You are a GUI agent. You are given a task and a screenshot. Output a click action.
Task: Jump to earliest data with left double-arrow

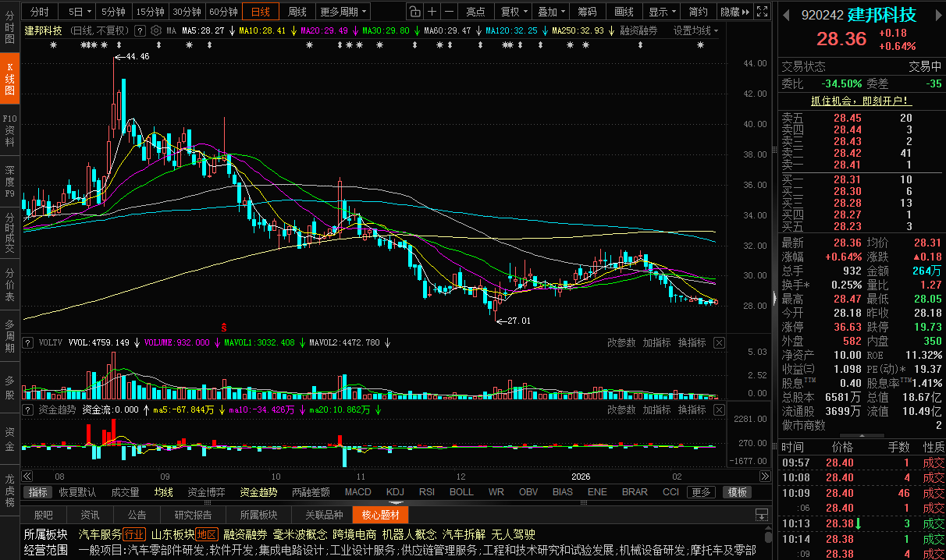click(27, 476)
